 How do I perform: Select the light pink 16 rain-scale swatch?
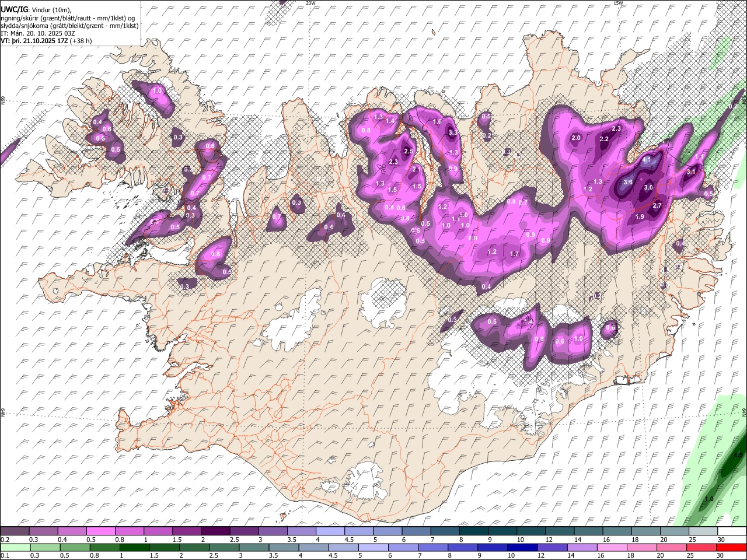tap(611, 547)
